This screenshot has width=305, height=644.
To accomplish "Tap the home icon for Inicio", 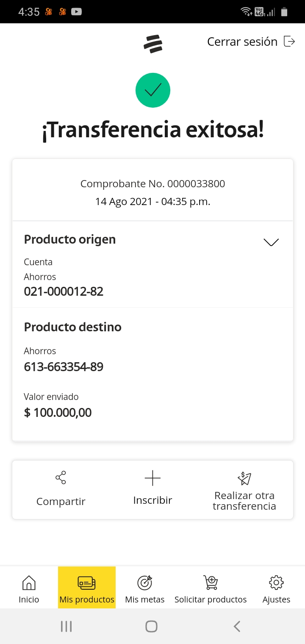I will tap(29, 583).
